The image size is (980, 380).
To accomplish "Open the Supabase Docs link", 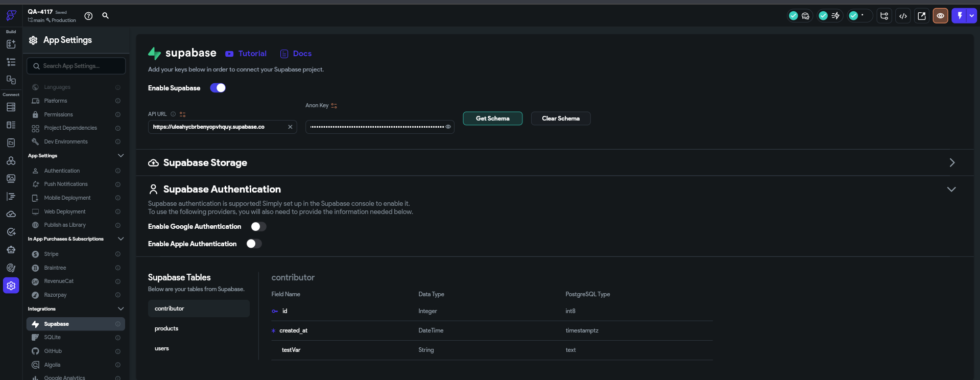I will [296, 54].
